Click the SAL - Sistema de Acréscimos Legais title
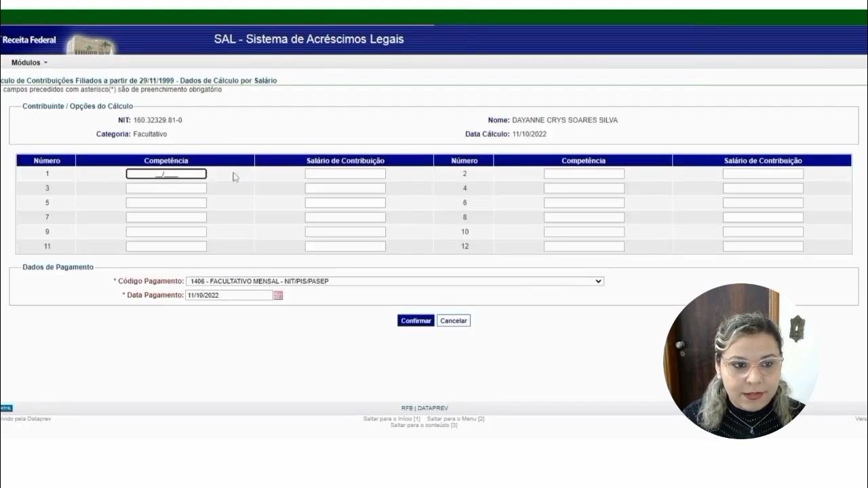The width and height of the screenshot is (868, 488). point(309,39)
